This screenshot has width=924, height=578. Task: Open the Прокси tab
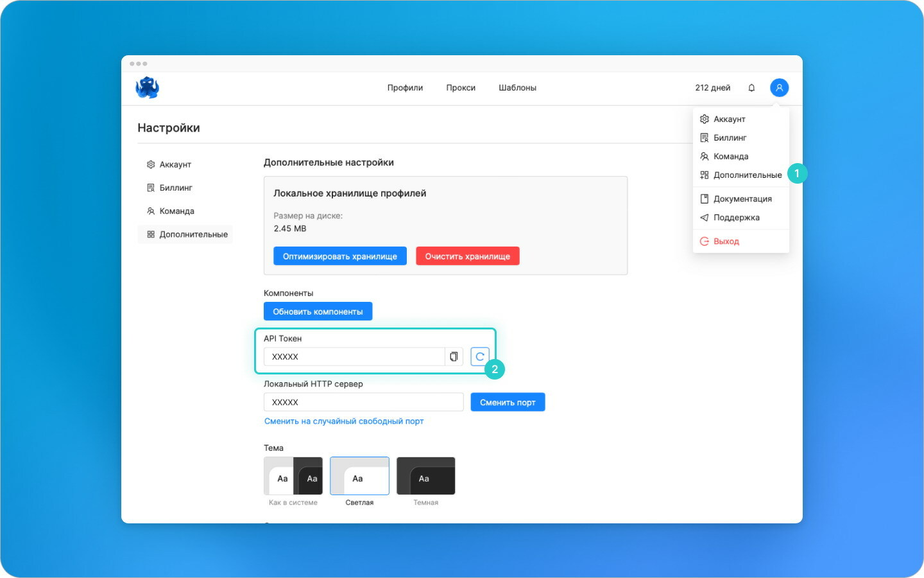[x=461, y=88]
